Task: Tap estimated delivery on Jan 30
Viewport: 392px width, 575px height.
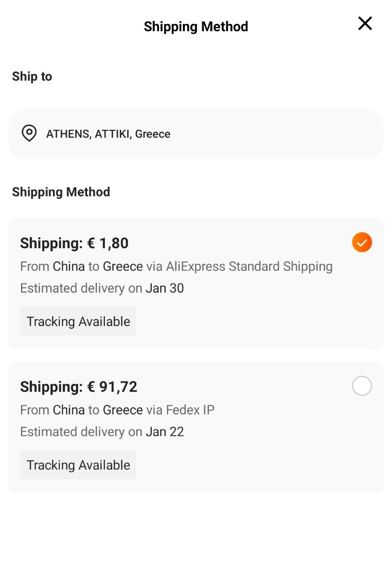Action: [102, 288]
